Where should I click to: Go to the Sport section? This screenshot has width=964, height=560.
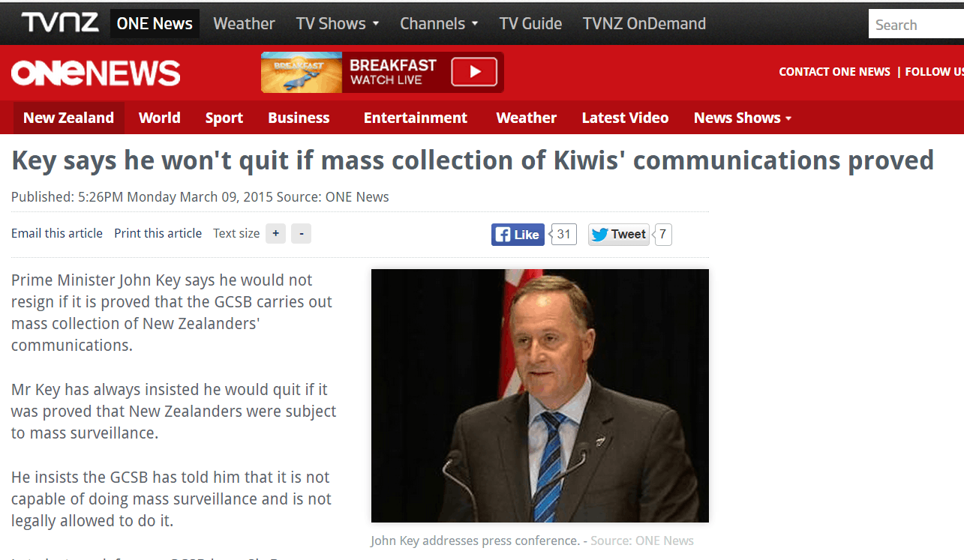pos(224,118)
